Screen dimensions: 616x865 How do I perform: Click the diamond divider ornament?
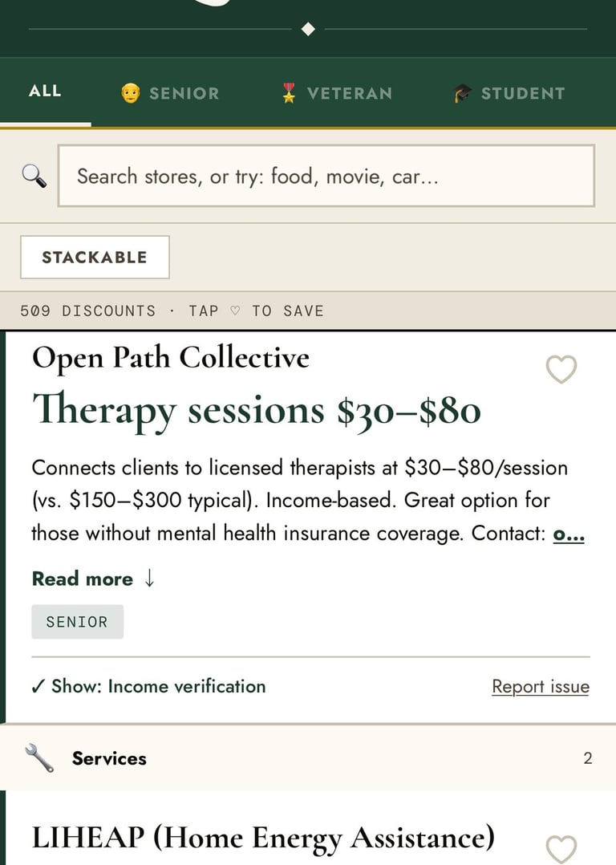(x=308, y=30)
